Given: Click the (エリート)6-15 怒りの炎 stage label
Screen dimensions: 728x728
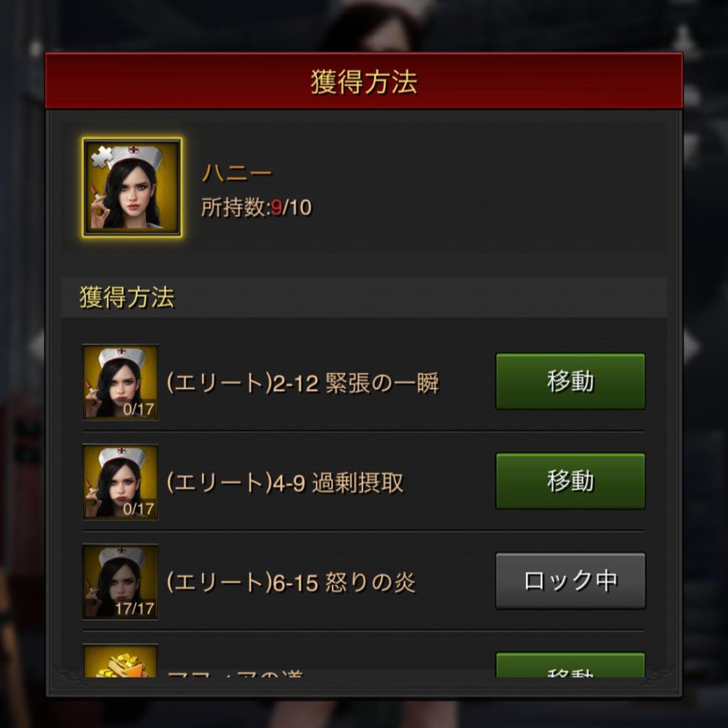Looking at the screenshot, I should (291, 582).
